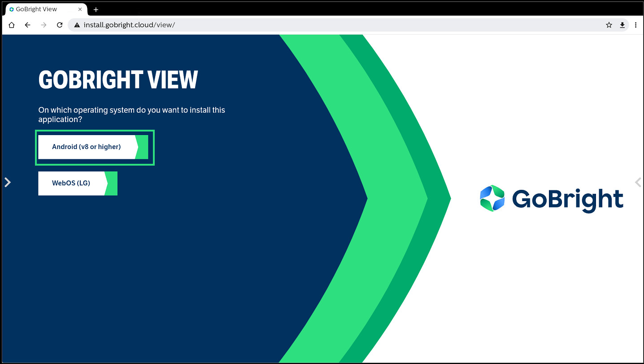The width and height of the screenshot is (644, 364).
Task: Close the GoBright View tab
Action: pyautogui.click(x=80, y=9)
